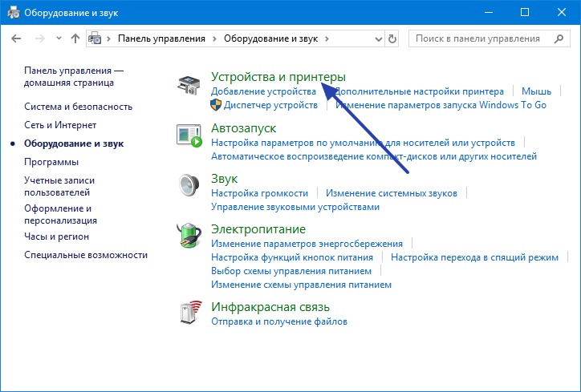Select Система и безопасность in sidebar
The image size is (581, 392).
[78, 107]
